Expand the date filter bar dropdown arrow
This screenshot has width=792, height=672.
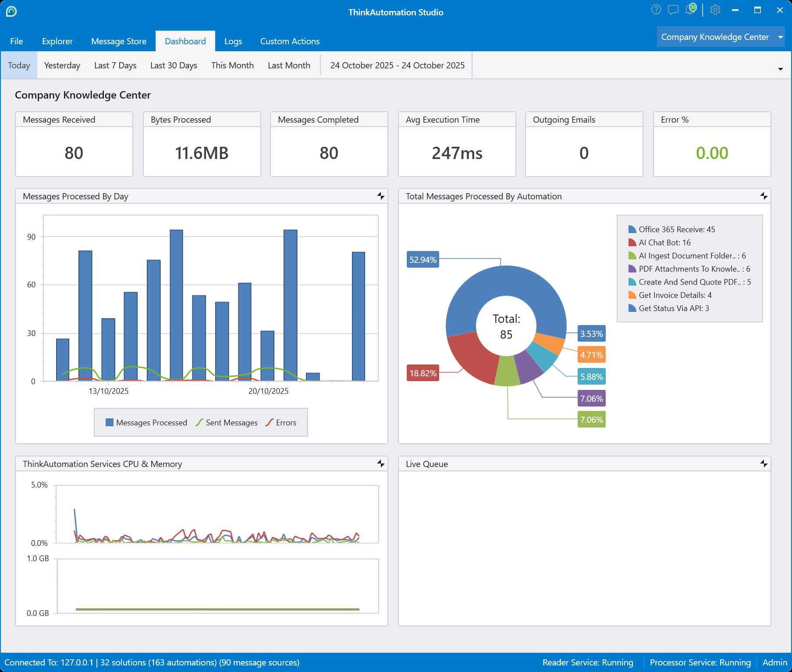(780, 69)
